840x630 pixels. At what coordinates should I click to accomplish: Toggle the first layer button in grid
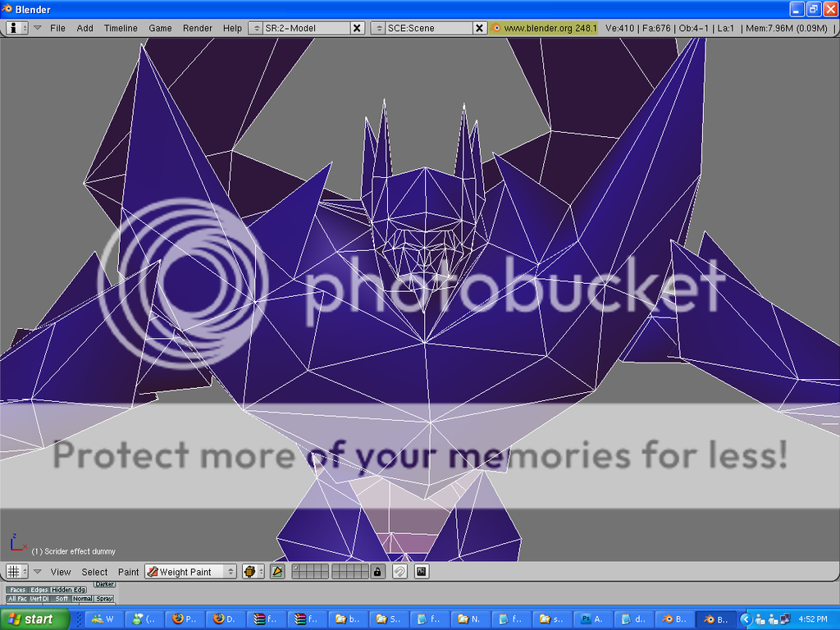click(x=297, y=568)
